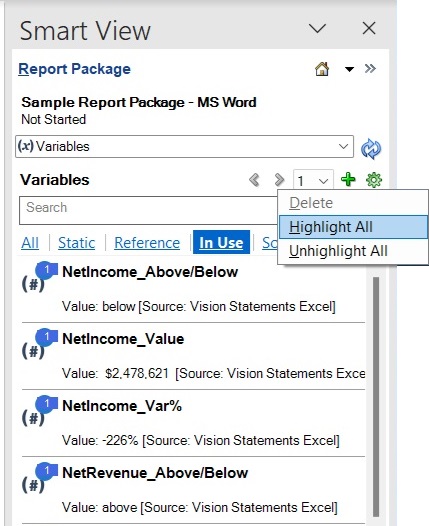Go to next variables page arrow

279,180
